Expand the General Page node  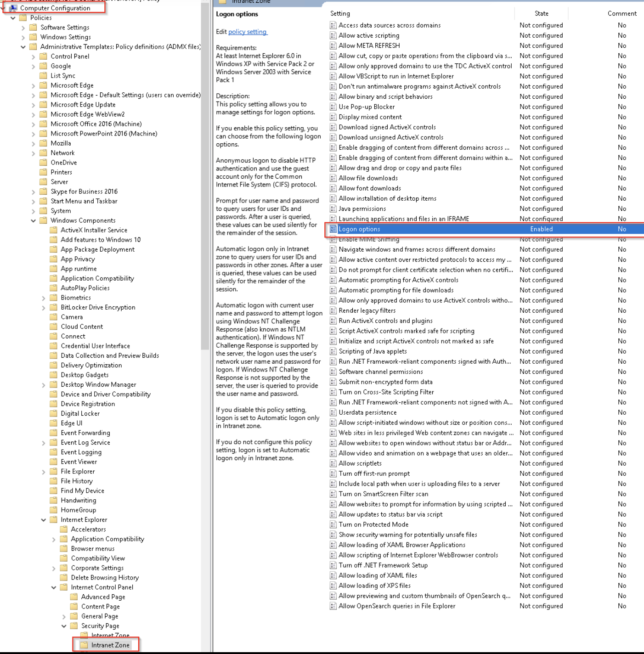64,617
